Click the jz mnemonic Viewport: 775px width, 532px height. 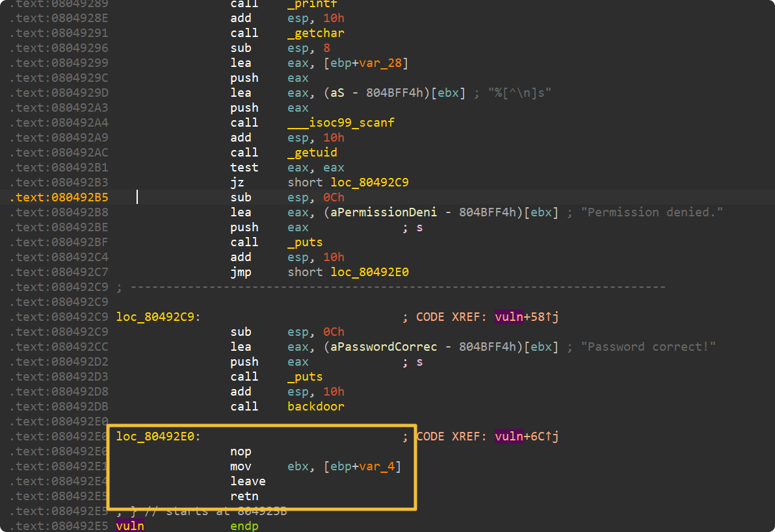pyautogui.click(x=237, y=183)
